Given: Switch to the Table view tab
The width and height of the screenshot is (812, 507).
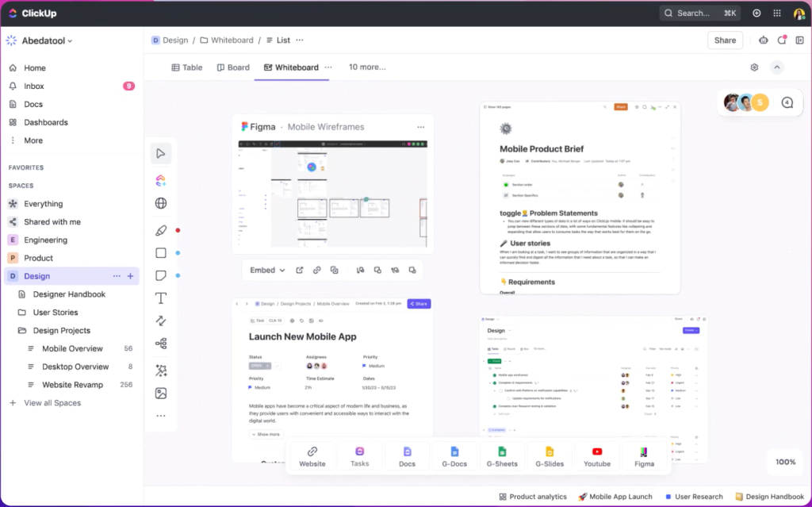Looking at the screenshot, I should coord(187,67).
